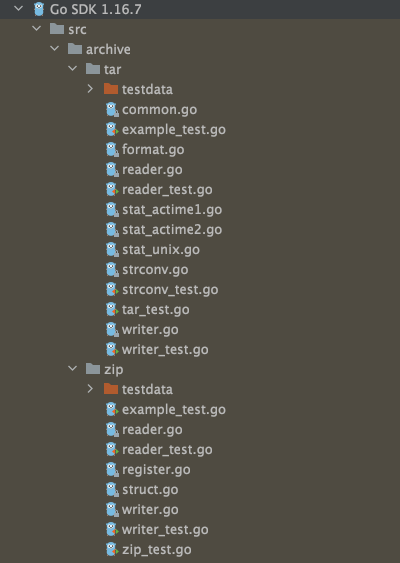Collapse the archive folder chevron

point(54,48)
